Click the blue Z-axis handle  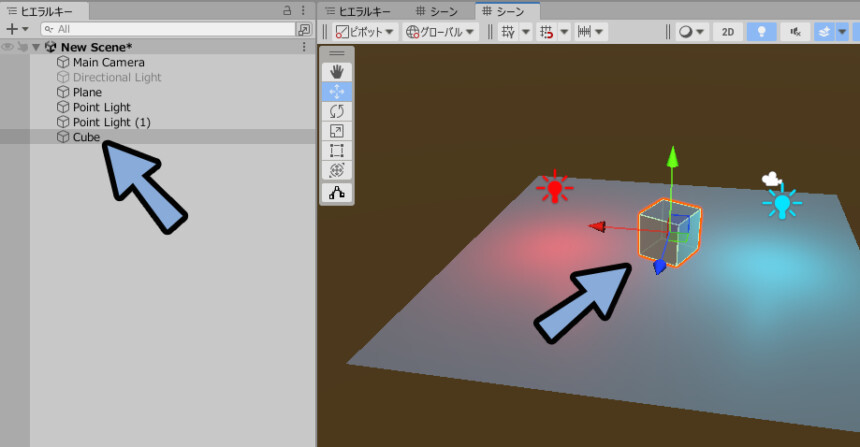659,267
